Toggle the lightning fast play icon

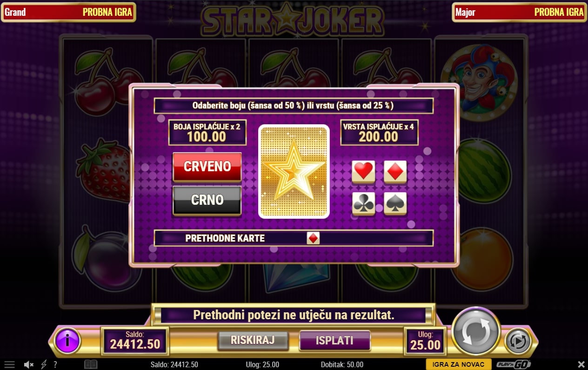tap(44, 364)
